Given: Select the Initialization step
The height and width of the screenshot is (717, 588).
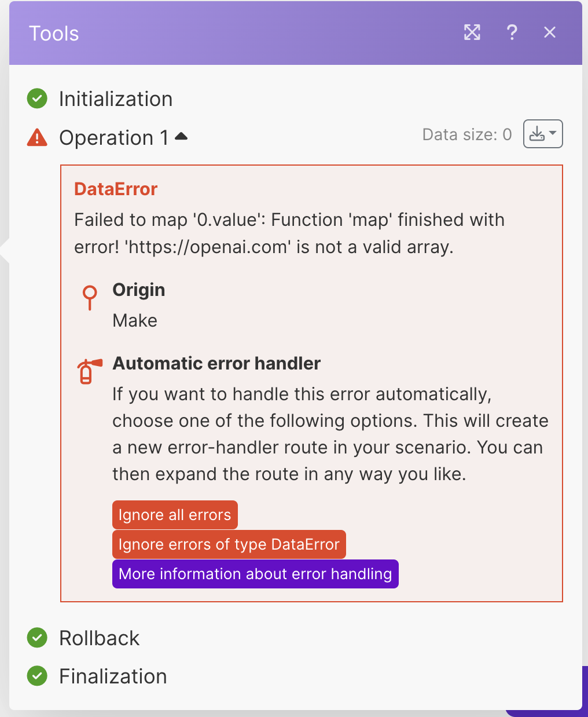Looking at the screenshot, I should [116, 99].
